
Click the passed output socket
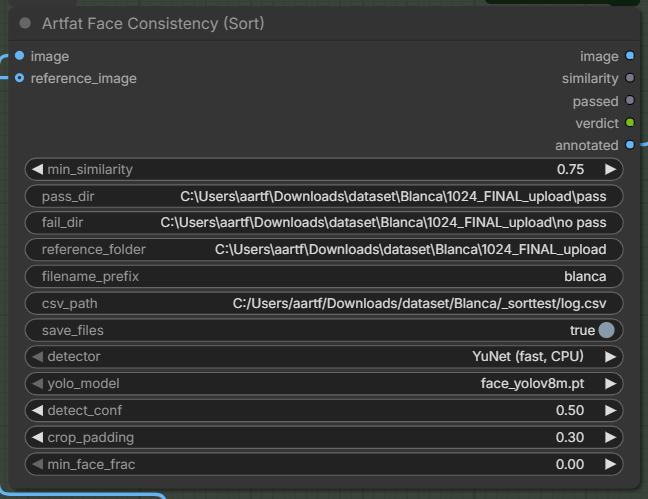point(630,100)
